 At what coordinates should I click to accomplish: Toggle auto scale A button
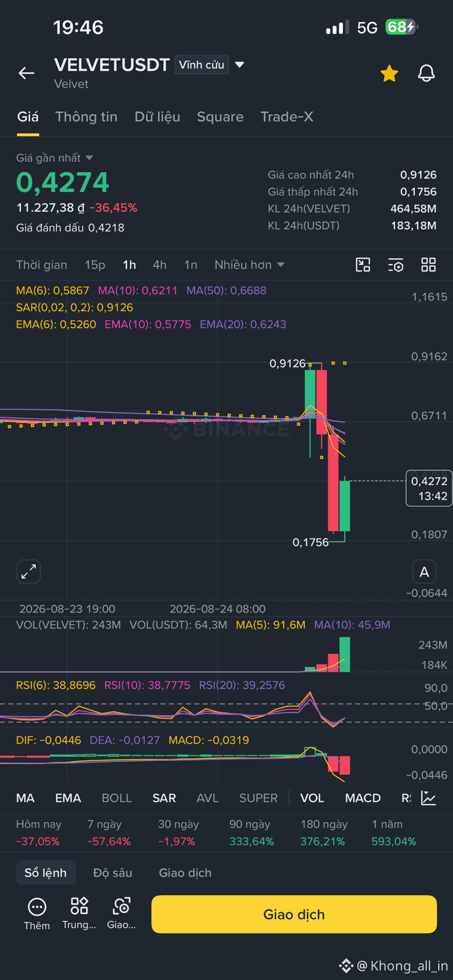click(x=424, y=572)
